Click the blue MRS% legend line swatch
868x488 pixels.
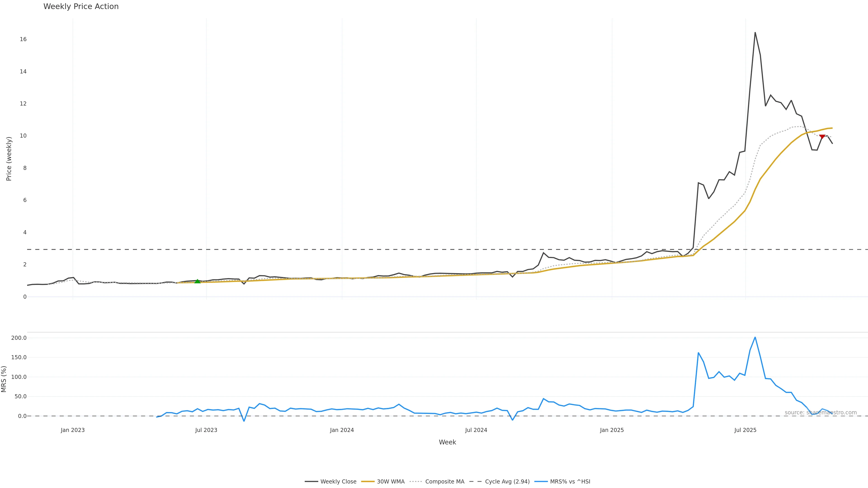pos(541,482)
